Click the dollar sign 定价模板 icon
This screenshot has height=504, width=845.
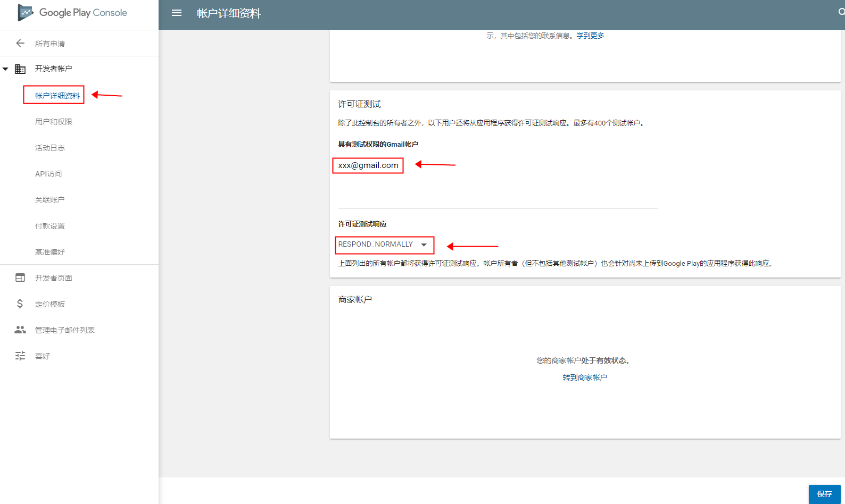point(20,304)
